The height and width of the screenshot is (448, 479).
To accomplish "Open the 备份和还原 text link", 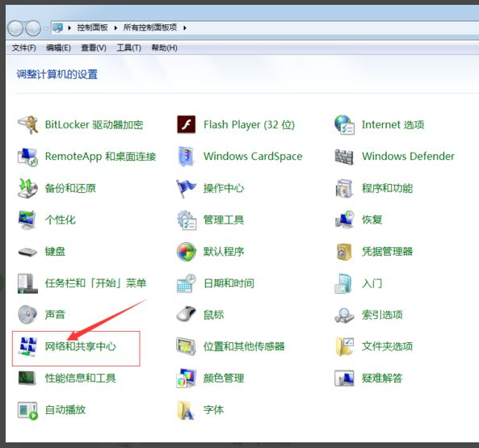I will (70, 188).
